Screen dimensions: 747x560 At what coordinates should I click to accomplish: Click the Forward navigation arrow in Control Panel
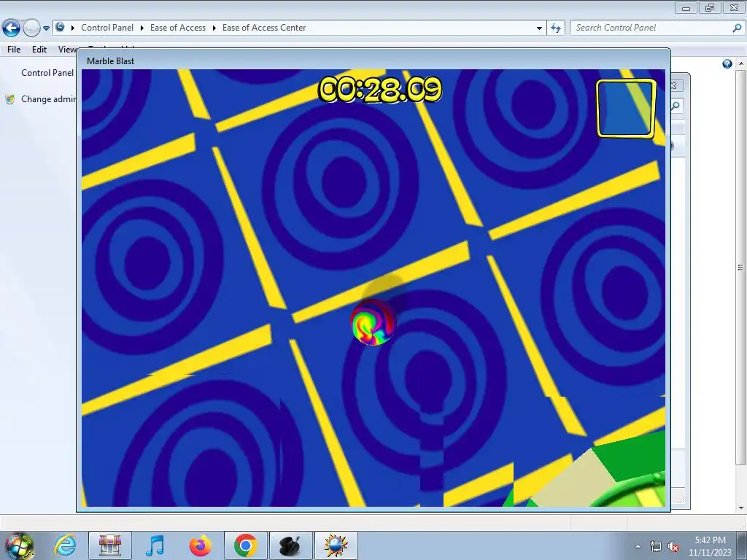tap(31, 28)
